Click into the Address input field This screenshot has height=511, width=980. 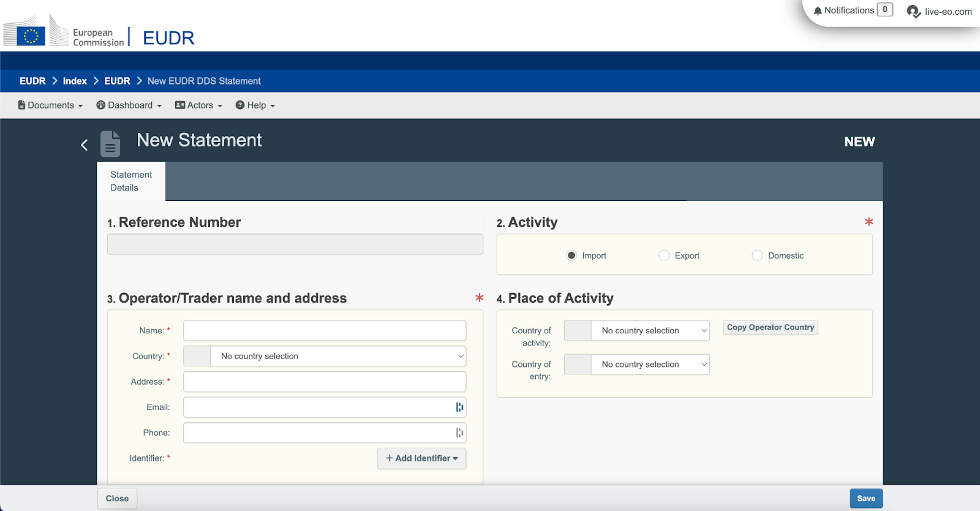point(325,382)
